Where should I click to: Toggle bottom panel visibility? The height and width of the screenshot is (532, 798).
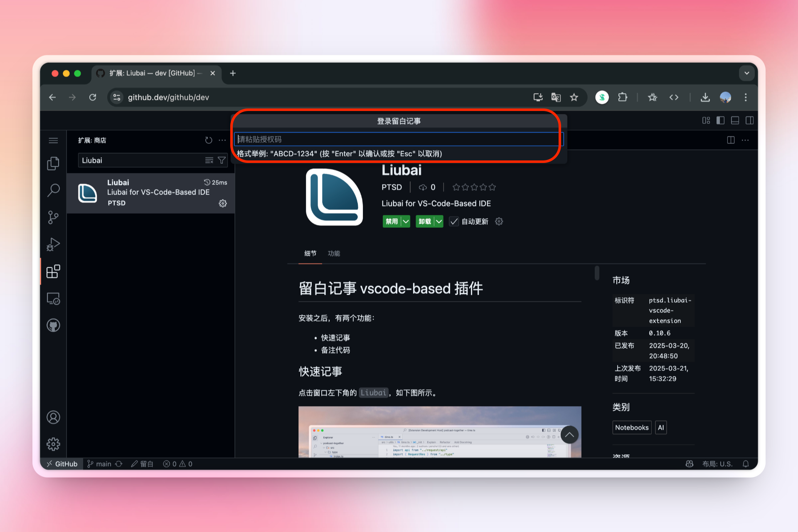click(735, 121)
